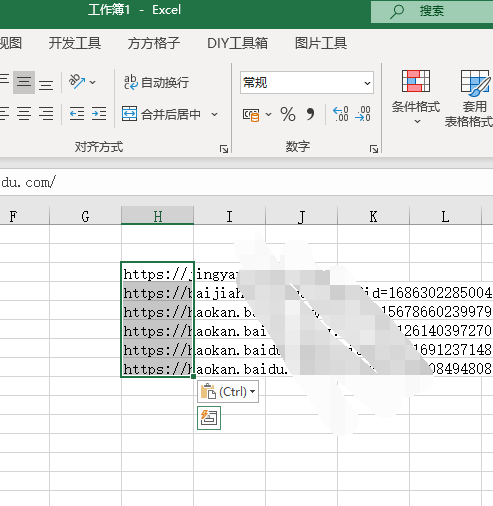
Task: Increase decimal places
Action: 341,114
